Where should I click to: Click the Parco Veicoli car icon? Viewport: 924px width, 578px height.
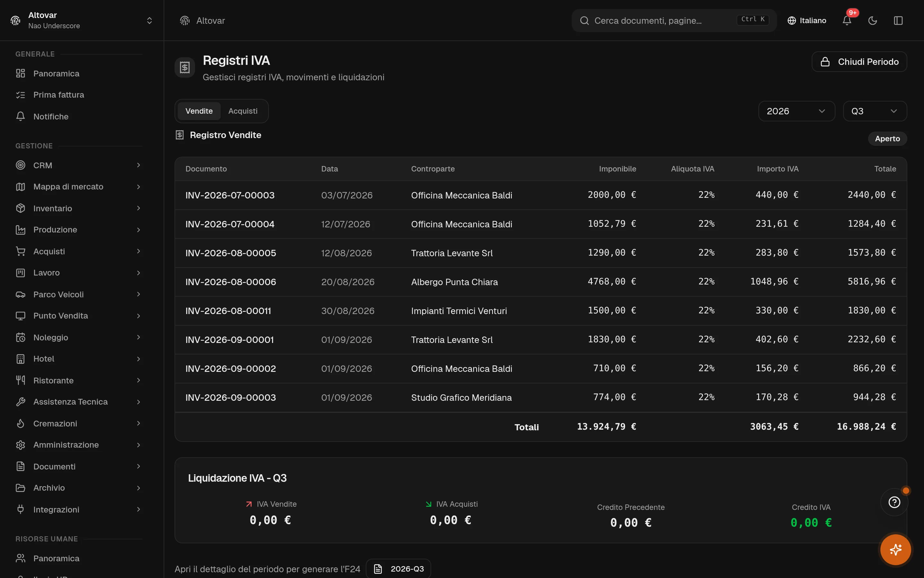click(21, 294)
